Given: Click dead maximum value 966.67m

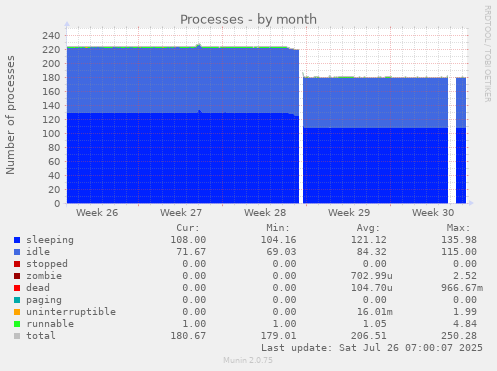Looking at the screenshot, I should (x=462, y=288).
